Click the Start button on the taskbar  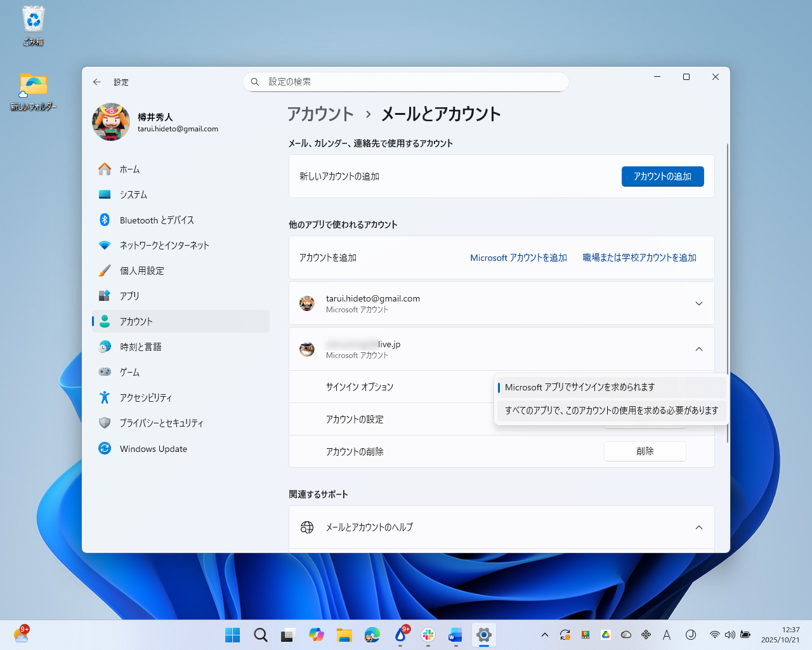(232, 635)
